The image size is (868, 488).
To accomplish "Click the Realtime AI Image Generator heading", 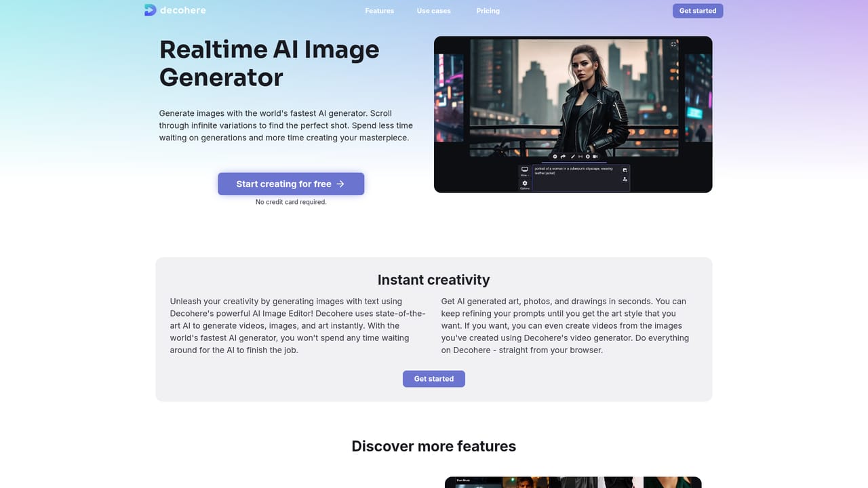I will point(269,63).
